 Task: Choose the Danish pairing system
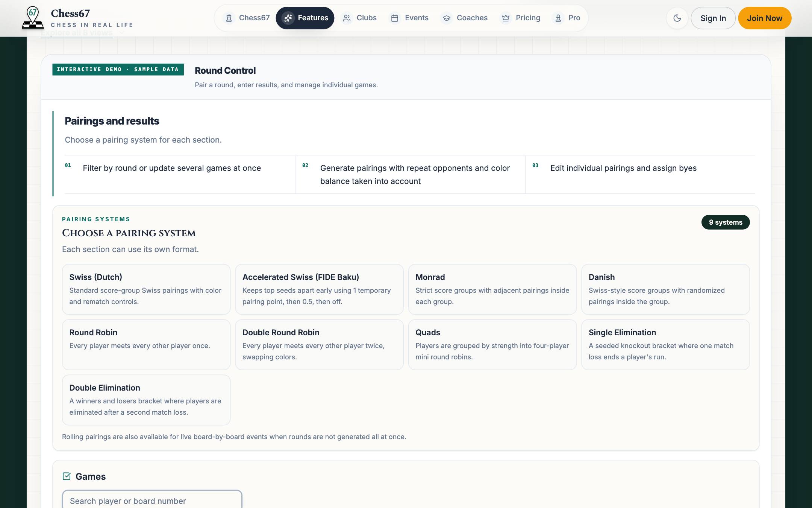[665, 289]
